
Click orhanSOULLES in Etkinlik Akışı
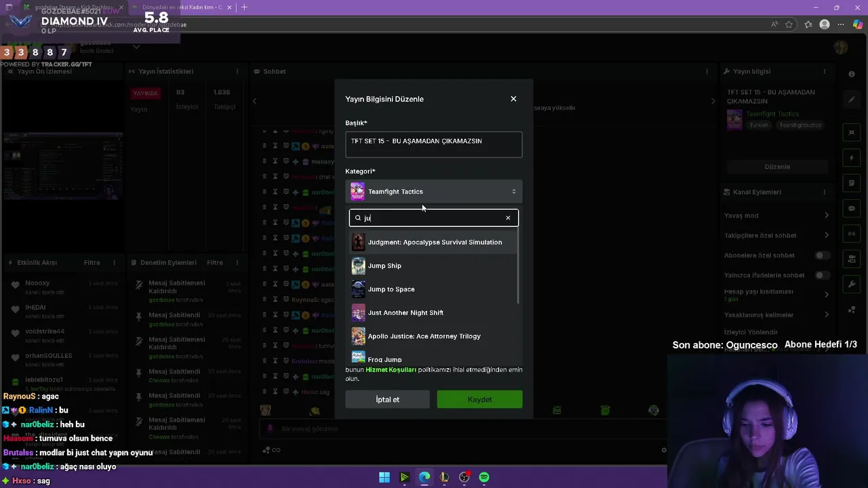coord(48,356)
